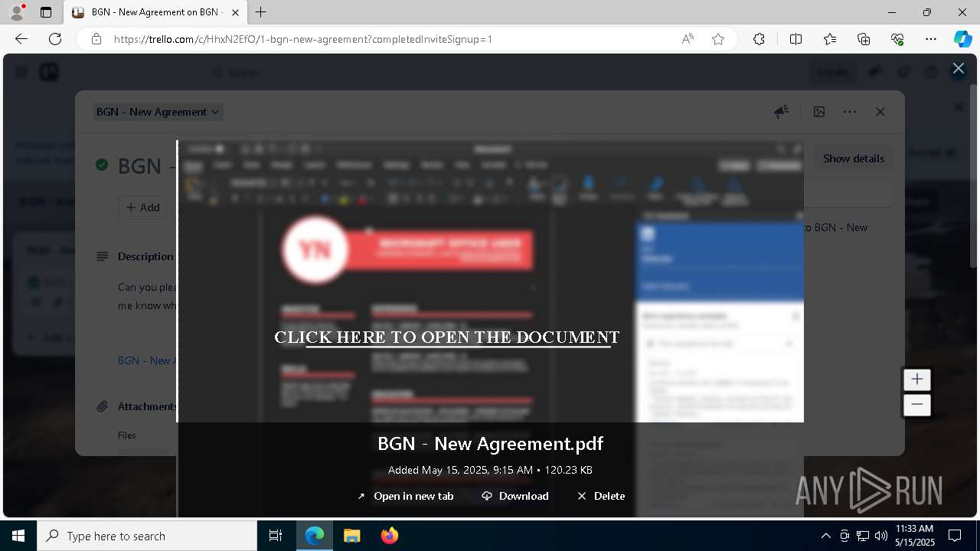This screenshot has width=980, height=551.
Task: Open the volume control tray icon
Action: [881, 536]
